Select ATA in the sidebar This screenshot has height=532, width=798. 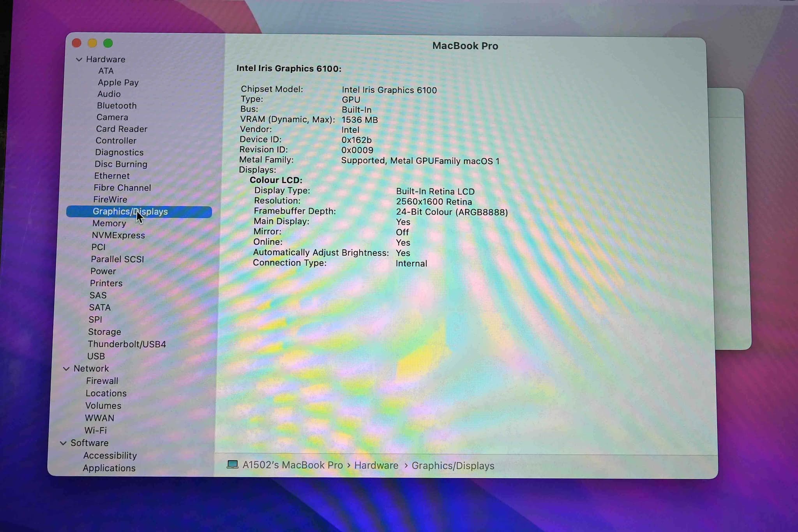[x=106, y=71]
